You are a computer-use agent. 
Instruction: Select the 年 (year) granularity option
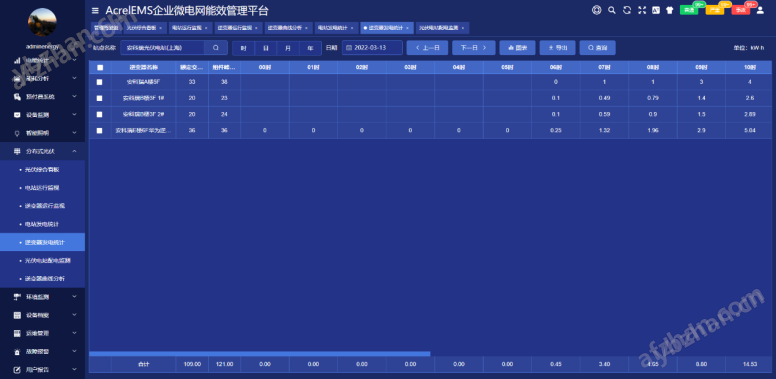tap(310, 48)
